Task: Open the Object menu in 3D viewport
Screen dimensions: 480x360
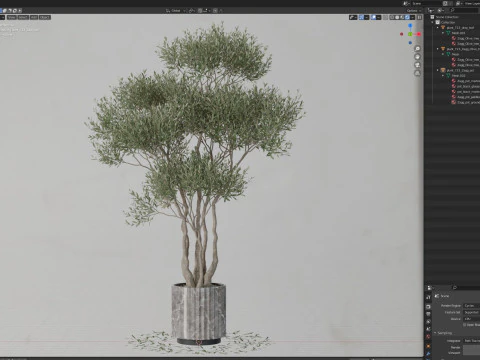Action: click(45, 17)
